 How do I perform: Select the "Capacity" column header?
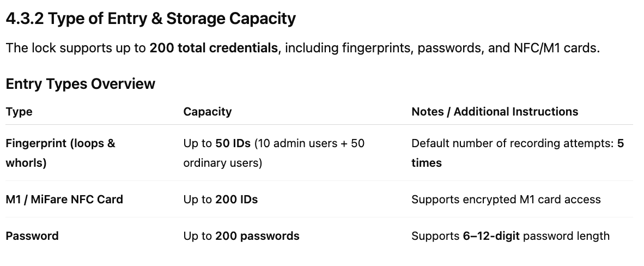point(207,112)
